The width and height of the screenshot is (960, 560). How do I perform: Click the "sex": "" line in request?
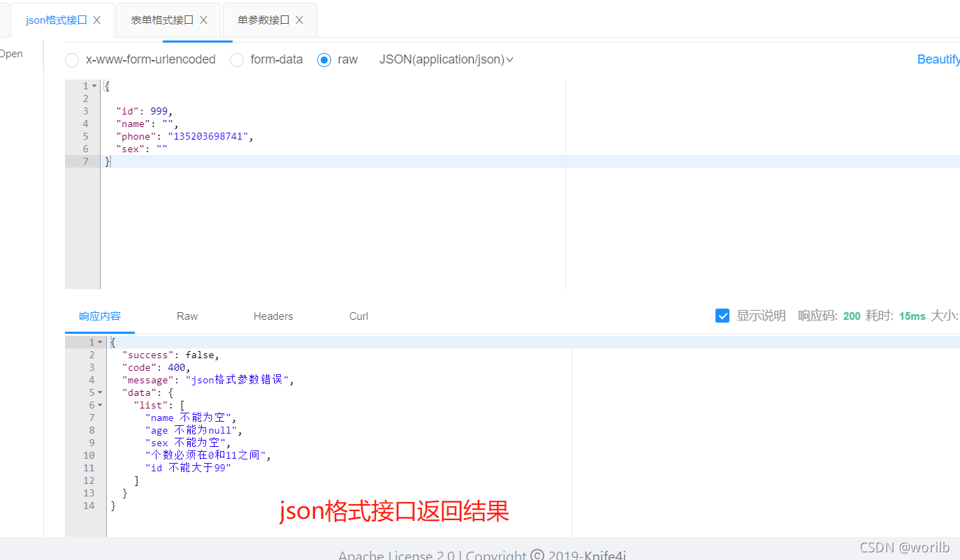click(x=141, y=149)
